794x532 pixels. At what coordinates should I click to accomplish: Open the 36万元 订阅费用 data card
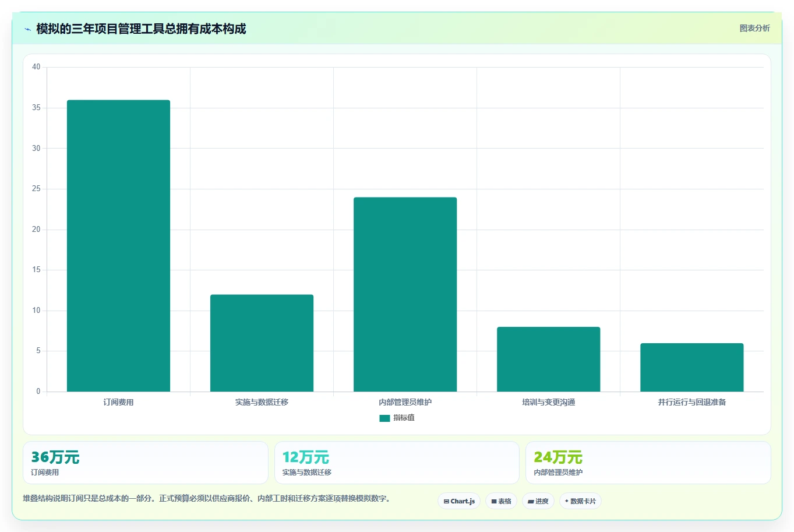[x=146, y=463]
